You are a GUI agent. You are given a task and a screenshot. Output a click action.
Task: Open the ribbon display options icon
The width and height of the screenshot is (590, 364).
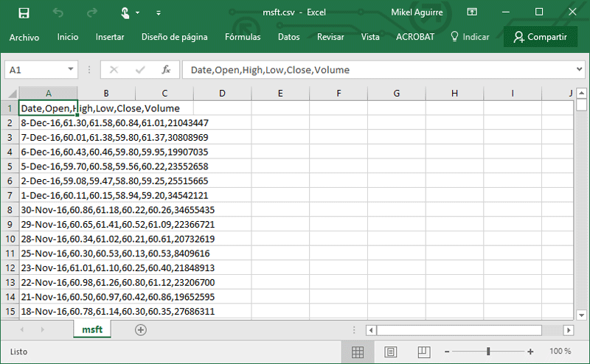[473, 13]
